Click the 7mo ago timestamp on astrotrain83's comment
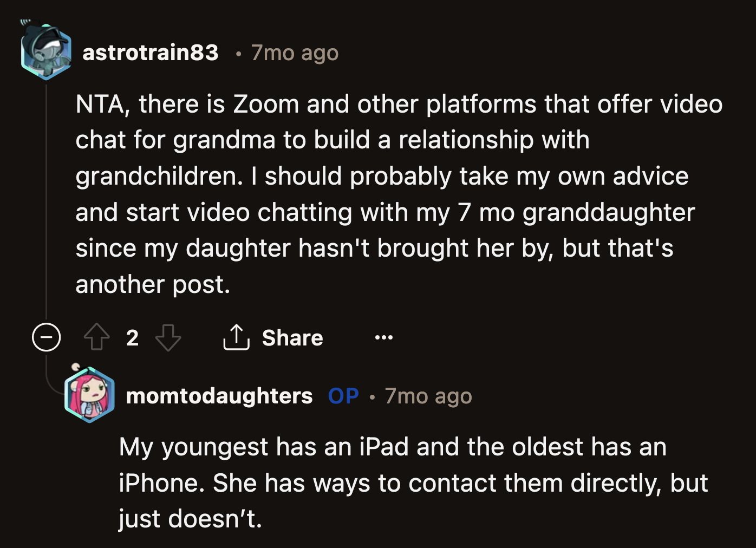756x548 pixels. coord(294,52)
